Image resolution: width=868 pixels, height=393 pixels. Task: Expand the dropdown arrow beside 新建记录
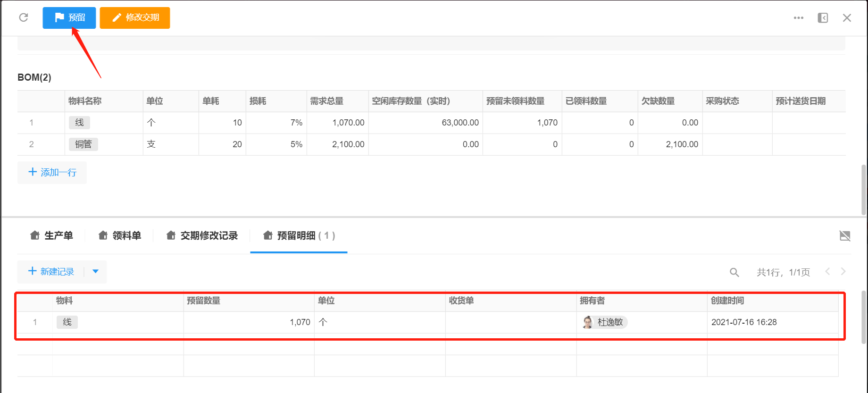click(x=96, y=272)
